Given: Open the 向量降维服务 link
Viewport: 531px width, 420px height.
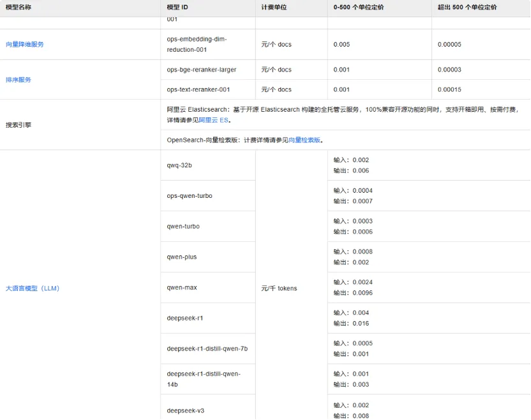Looking at the screenshot, I should pyautogui.click(x=25, y=45).
